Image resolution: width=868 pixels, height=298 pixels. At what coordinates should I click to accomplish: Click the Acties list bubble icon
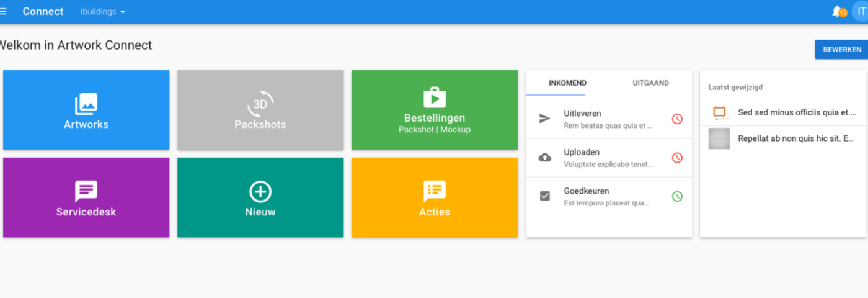[435, 191]
